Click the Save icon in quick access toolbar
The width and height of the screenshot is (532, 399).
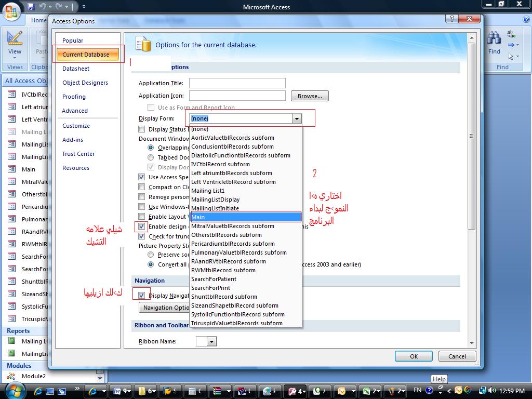click(x=31, y=6)
